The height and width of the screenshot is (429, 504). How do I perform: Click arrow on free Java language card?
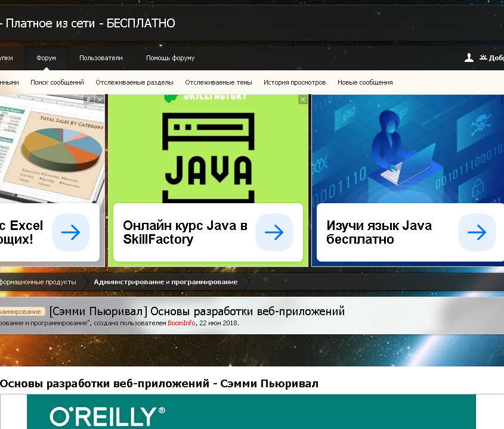tap(477, 232)
